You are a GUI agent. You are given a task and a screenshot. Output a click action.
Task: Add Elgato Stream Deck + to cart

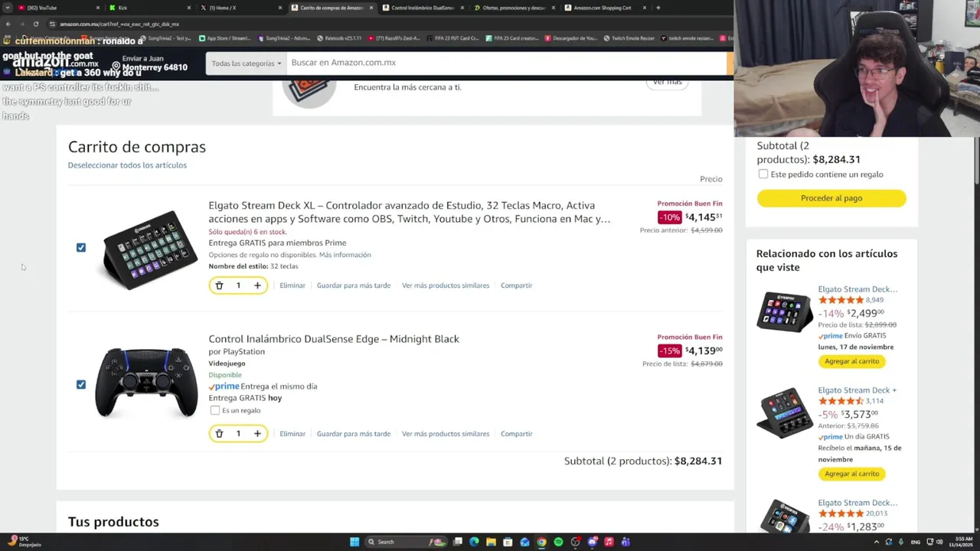[851, 474]
